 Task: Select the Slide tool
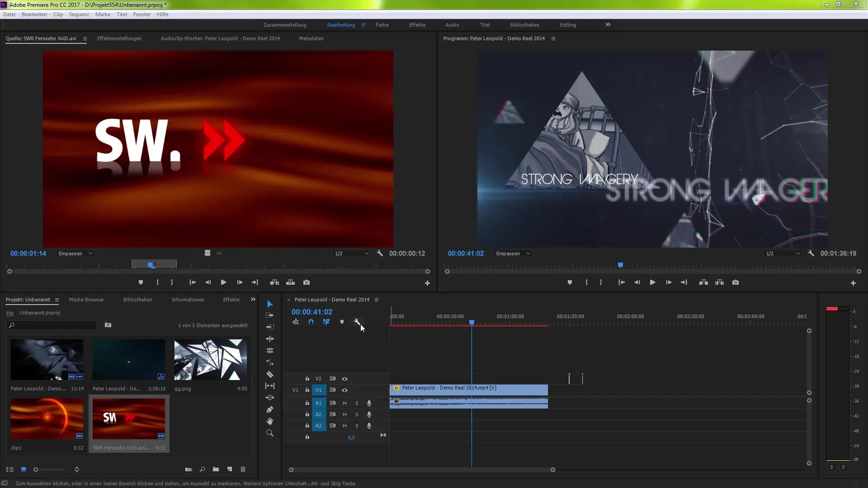[270, 398]
